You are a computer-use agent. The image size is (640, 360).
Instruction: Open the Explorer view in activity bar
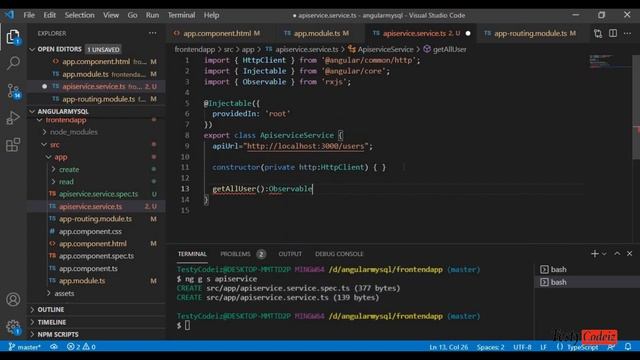click(x=13, y=37)
